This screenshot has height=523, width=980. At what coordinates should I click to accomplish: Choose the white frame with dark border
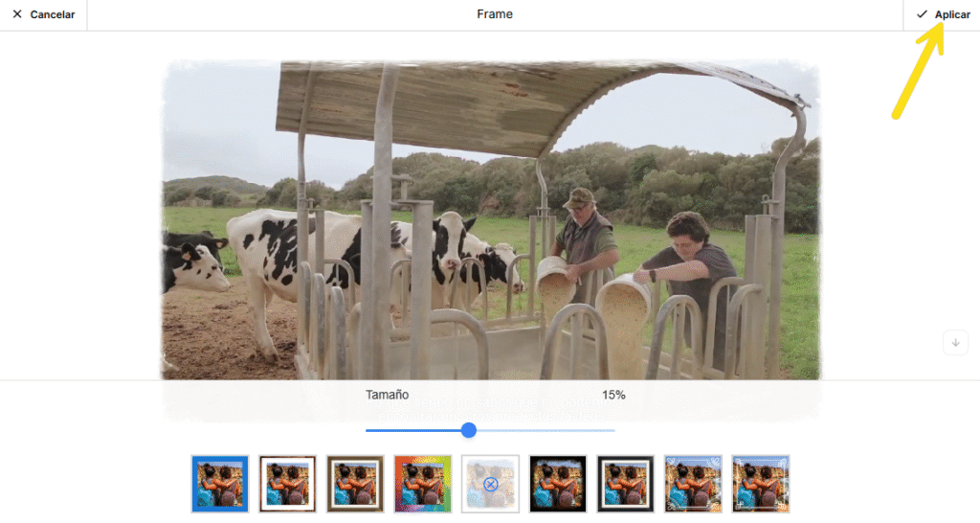point(287,484)
